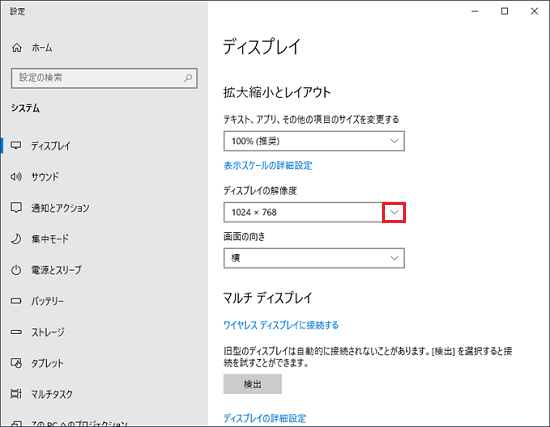Click the notifications speech bubble icon
The image size is (550, 427).
point(16,208)
